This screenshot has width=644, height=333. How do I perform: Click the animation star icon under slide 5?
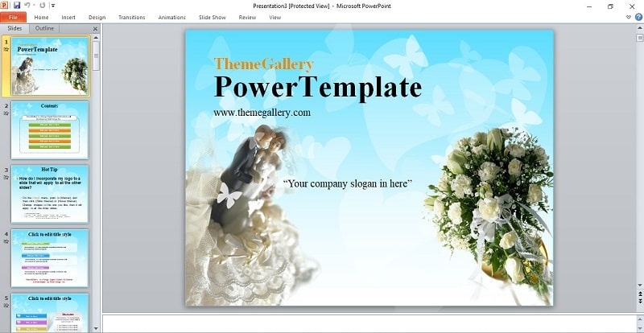[x=6, y=306]
